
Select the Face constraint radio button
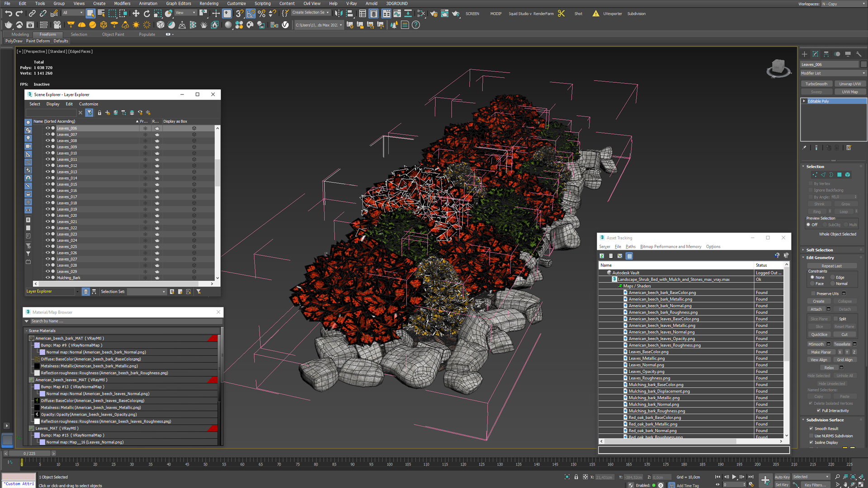coord(812,284)
